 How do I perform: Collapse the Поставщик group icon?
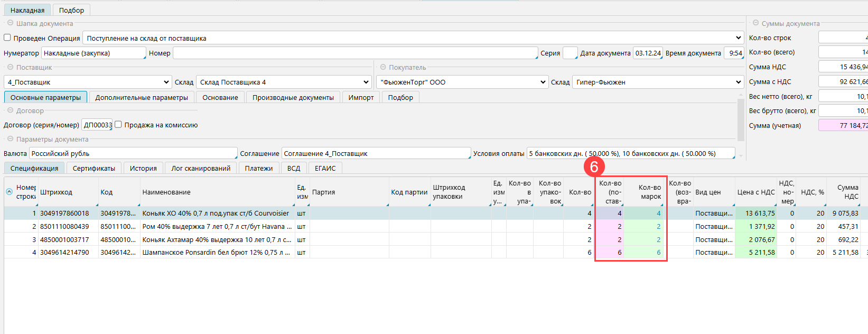pyautogui.click(x=10, y=67)
